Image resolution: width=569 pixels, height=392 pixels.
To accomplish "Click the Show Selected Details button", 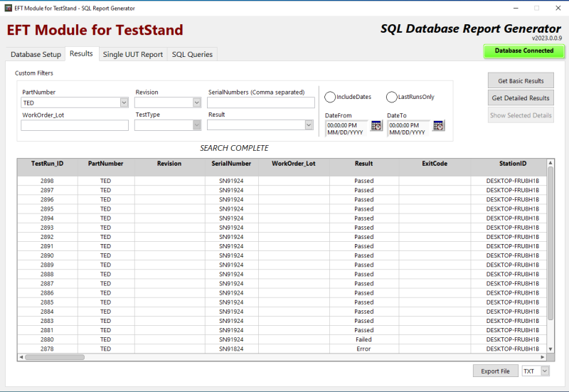I will point(521,115).
